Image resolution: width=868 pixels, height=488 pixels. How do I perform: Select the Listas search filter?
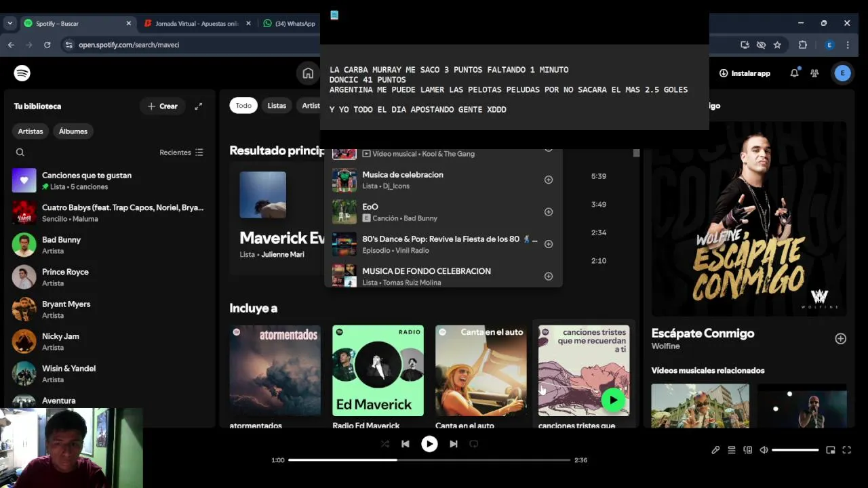coord(277,106)
